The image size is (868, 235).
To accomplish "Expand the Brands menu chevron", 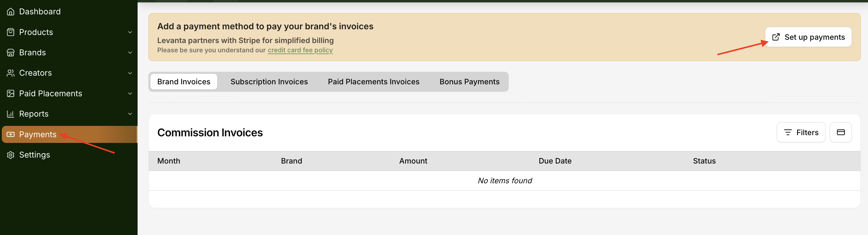I will (x=130, y=53).
